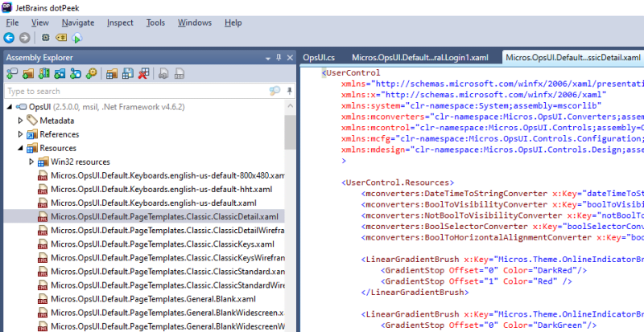Click the grayed Export to Project icon
The width and height of the screenshot is (644, 332).
pyautogui.click(x=163, y=74)
